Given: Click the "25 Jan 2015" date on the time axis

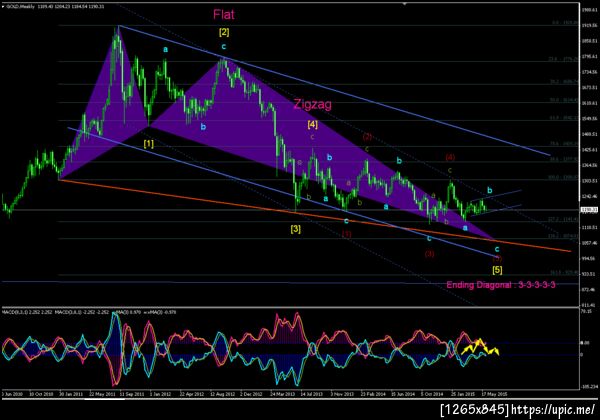Looking at the screenshot, I should [x=463, y=394].
